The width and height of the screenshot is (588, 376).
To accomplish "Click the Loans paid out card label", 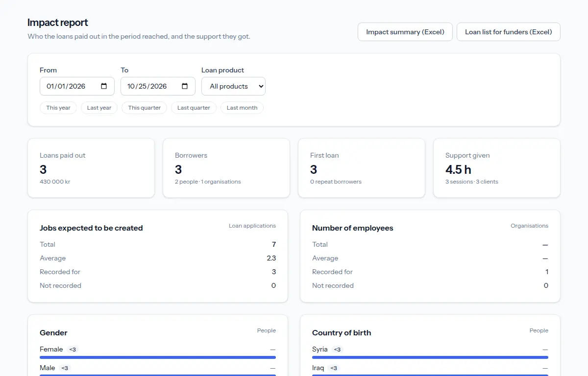I will (63, 155).
